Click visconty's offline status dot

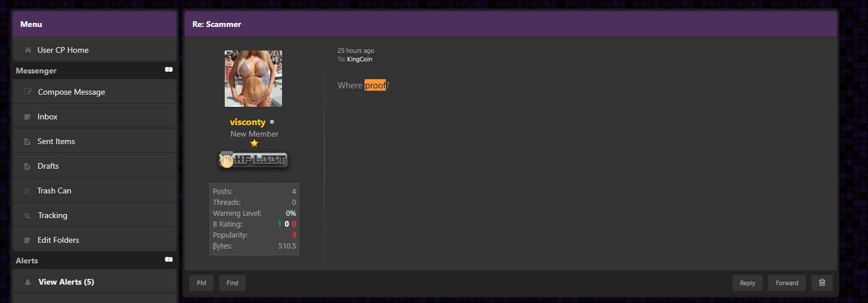coord(272,122)
